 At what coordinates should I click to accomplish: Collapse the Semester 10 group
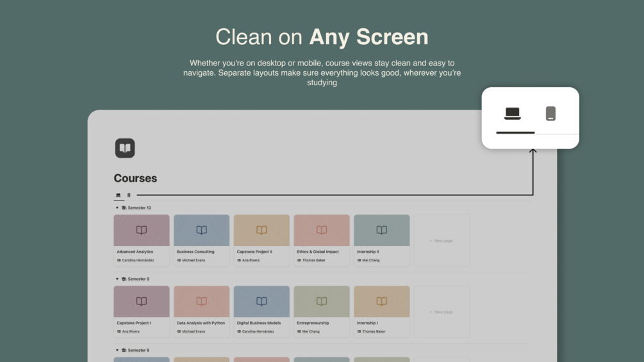[117, 208]
